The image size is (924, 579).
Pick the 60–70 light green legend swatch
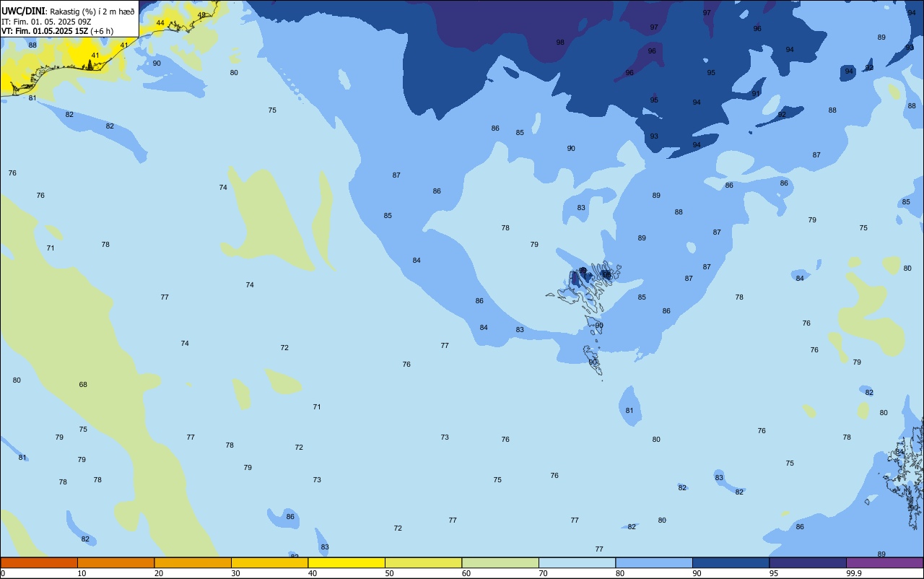coord(500,562)
